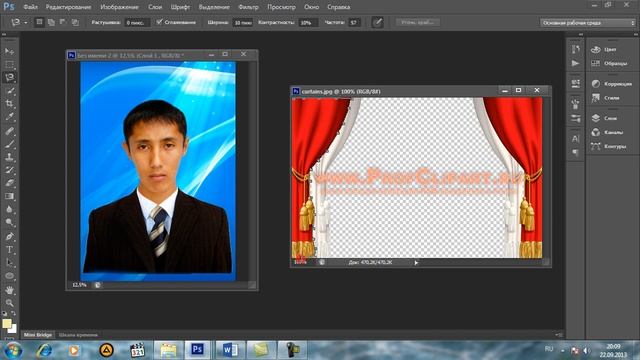The width and height of the screenshot is (640, 360).
Task: Select the Brush tool
Action: pos(9,144)
